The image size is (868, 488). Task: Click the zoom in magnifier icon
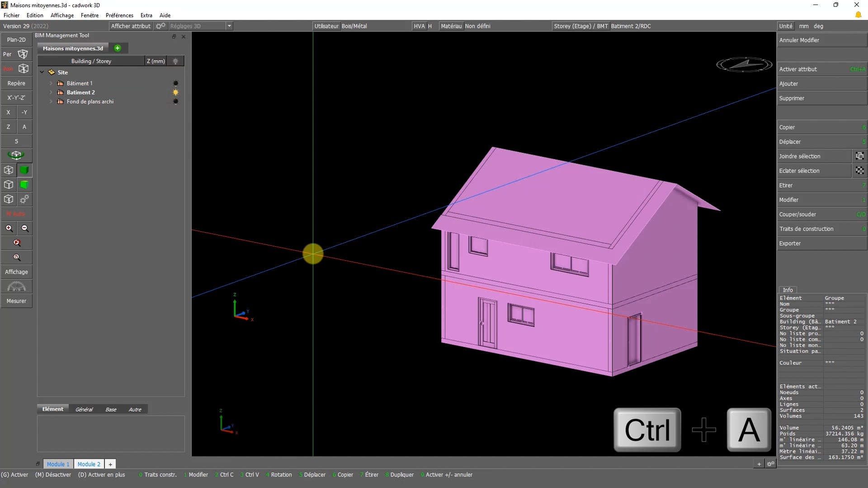pos(9,228)
